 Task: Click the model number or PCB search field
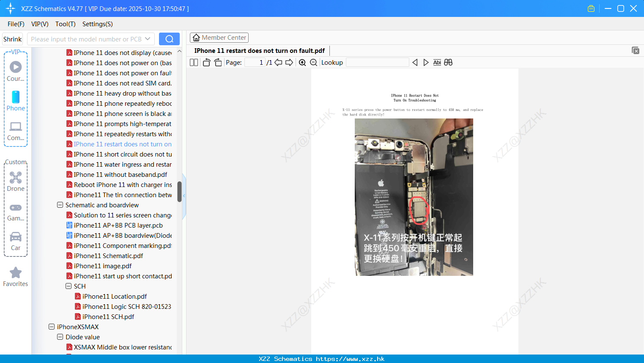click(87, 39)
